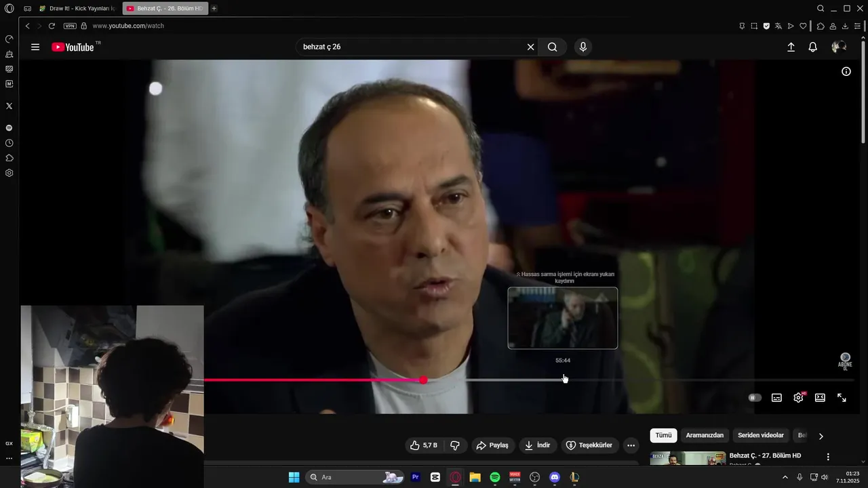
Task: Open Easy setup sliders icon
Action: 857,26
